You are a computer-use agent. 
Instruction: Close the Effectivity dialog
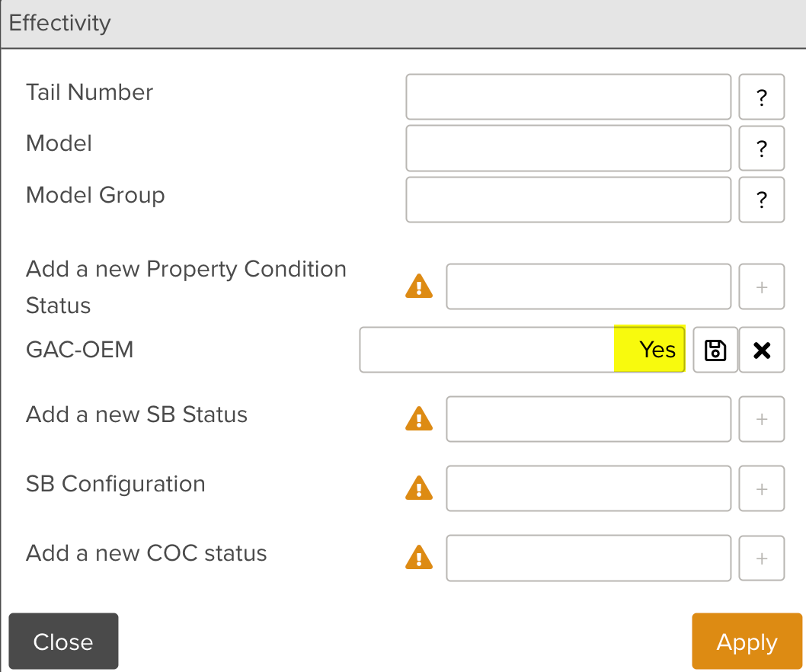point(63,642)
